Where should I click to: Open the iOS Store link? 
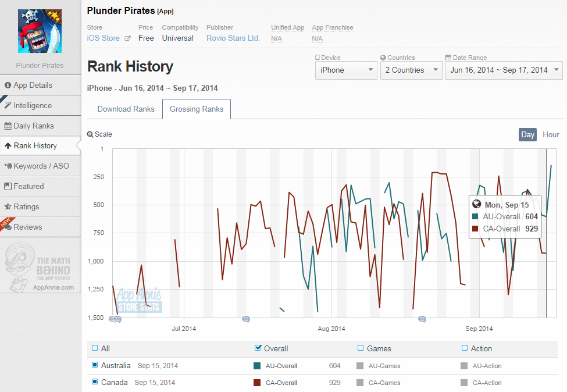pyautogui.click(x=104, y=38)
